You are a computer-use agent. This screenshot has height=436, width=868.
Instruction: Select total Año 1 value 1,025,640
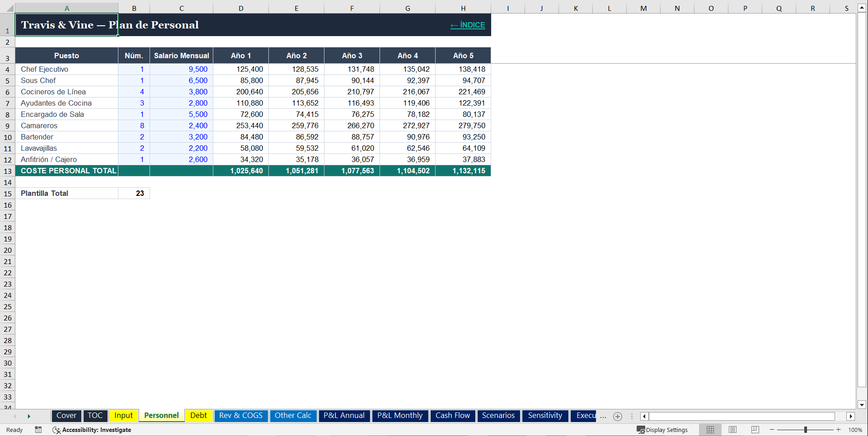pyautogui.click(x=241, y=171)
